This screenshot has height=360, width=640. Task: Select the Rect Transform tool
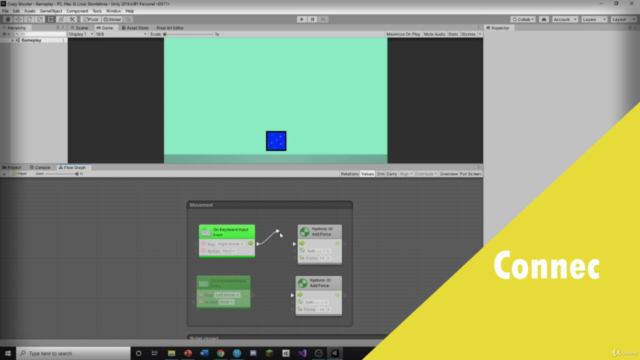pos(50,19)
